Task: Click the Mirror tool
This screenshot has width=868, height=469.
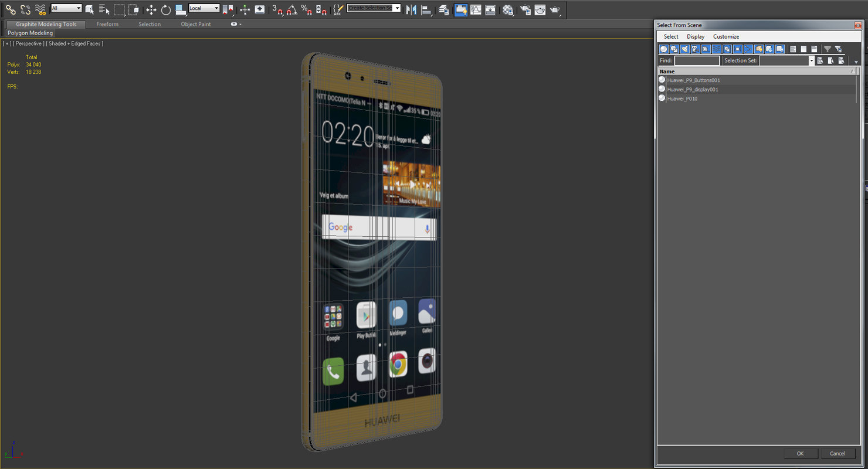Action: pyautogui.click(x=411, y=9)
